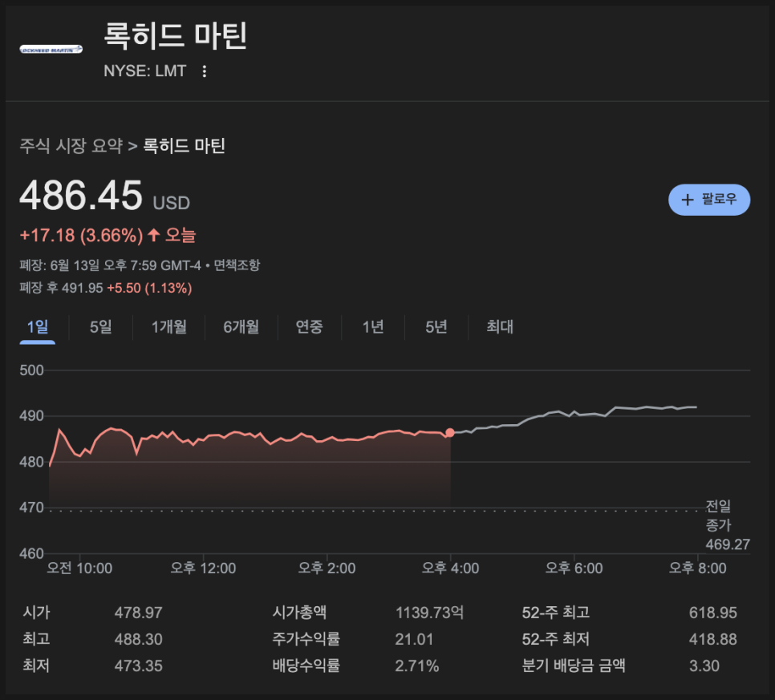Click the 전일 종가 469.27 label

click(728, 525)
